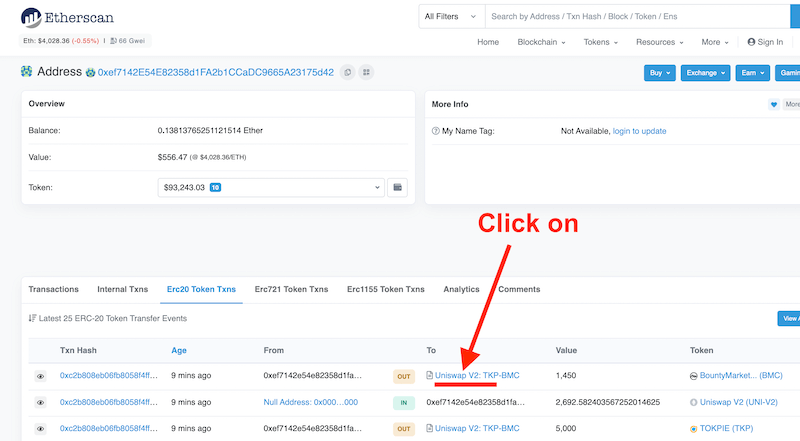The height and width of the screenshot is (441, 800).
Task: Expand the Blockchain menu
Action: coord(541,42)
